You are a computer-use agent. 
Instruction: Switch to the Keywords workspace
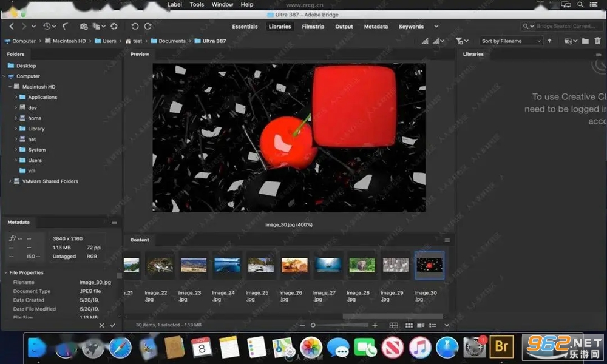point(411,26)
